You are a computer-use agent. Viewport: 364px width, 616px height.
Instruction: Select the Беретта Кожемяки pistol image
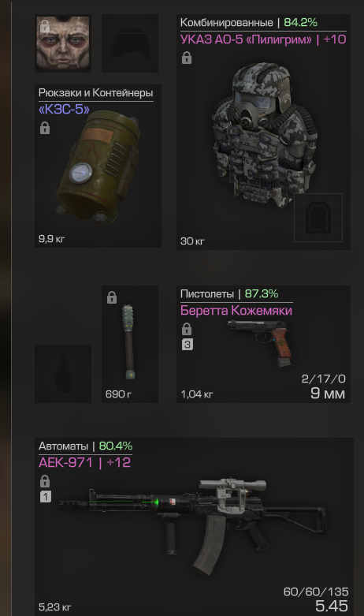pyautogui.click(x=260, y=342)
